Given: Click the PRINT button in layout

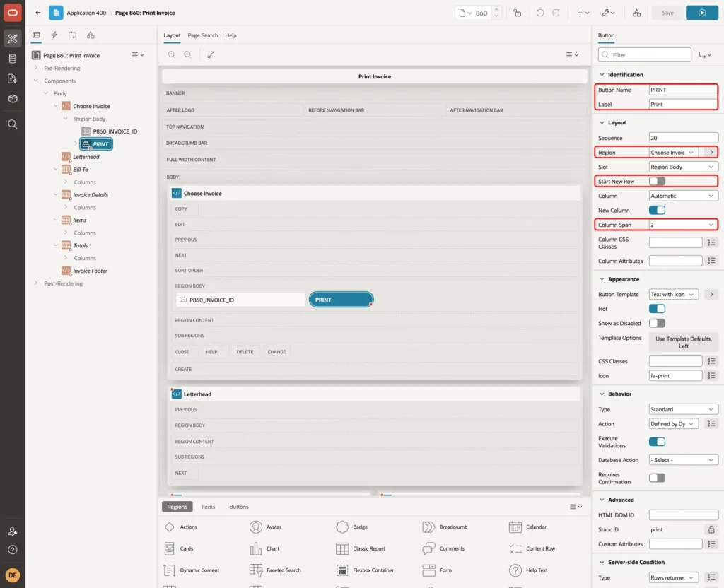Looking at the screenshot, I should click(x=341, y=300).
